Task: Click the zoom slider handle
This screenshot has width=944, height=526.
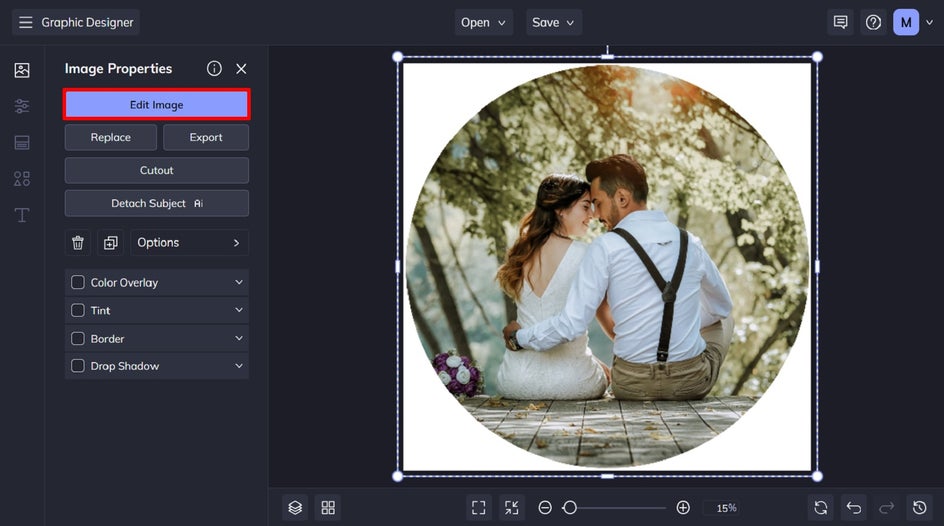Action: [569, 508]
